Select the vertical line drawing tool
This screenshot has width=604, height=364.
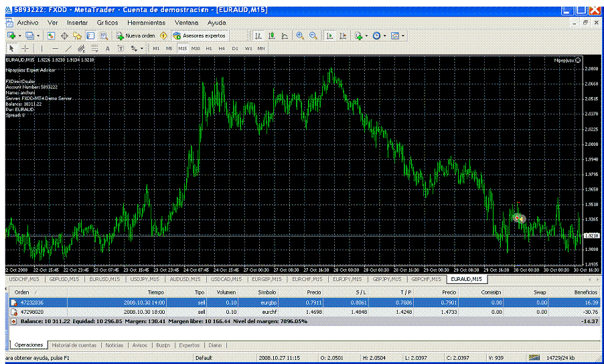coord(42,48)
